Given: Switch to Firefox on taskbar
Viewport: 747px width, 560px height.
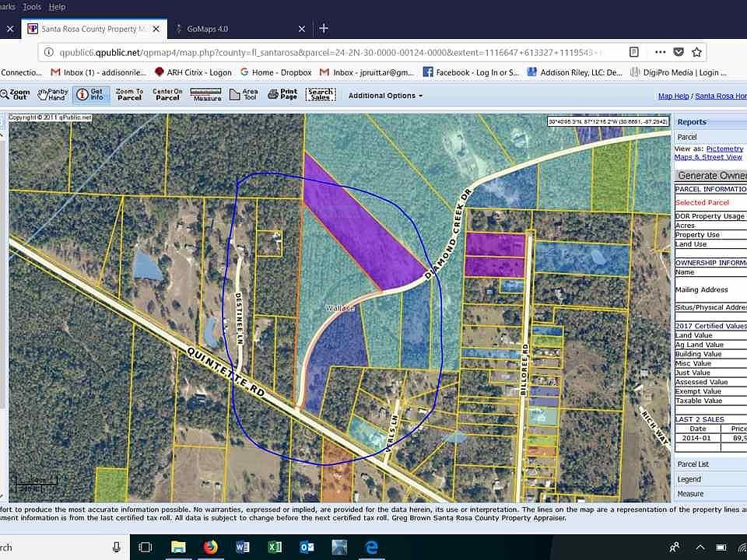Looking at the screenshot, I should [x=211, y=548].
